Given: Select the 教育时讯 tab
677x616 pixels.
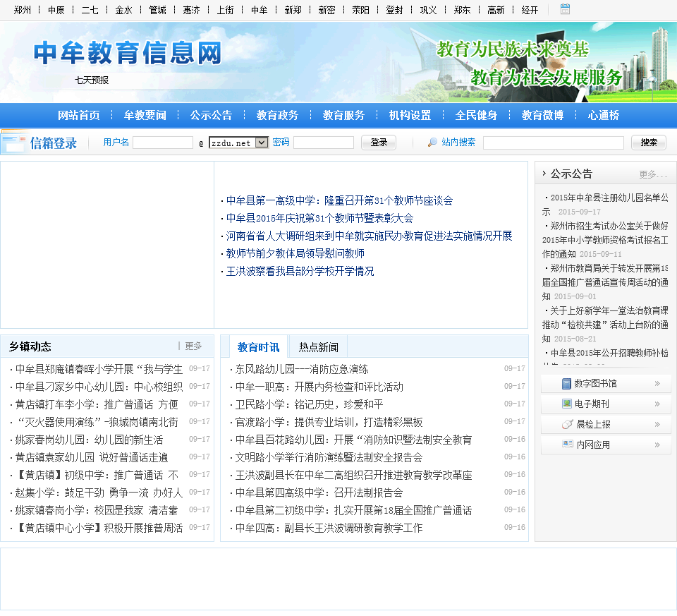Looking at the screenshot, I should coord(258,347).
